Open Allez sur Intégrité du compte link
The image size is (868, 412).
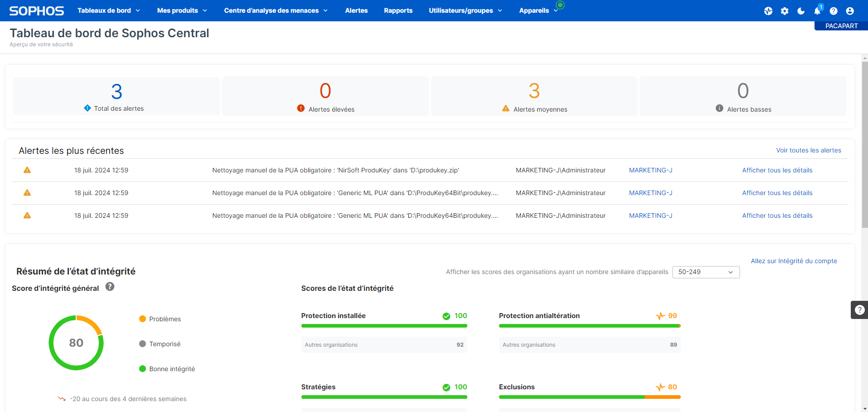(x=794, y=261)
